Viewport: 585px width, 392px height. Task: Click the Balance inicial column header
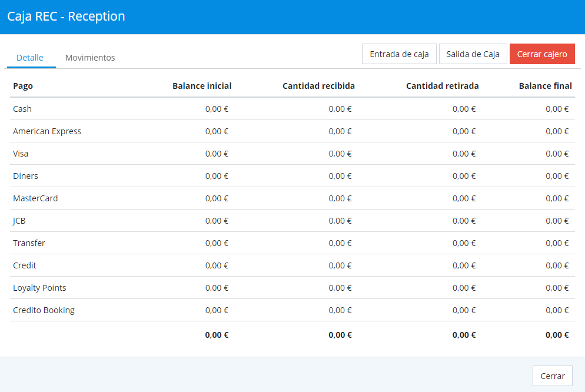(x=202, y=86)
